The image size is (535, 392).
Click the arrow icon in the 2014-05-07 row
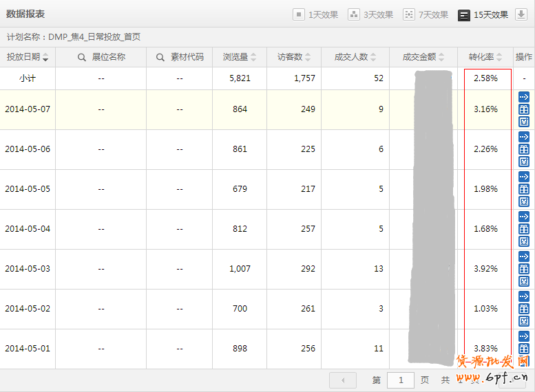(x=523, y=97)
